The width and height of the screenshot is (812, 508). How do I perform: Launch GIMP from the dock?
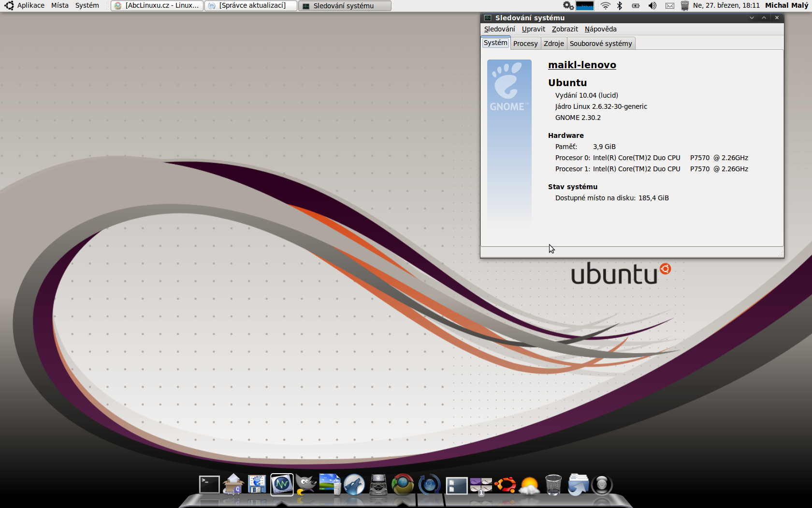tap(306, 484)
